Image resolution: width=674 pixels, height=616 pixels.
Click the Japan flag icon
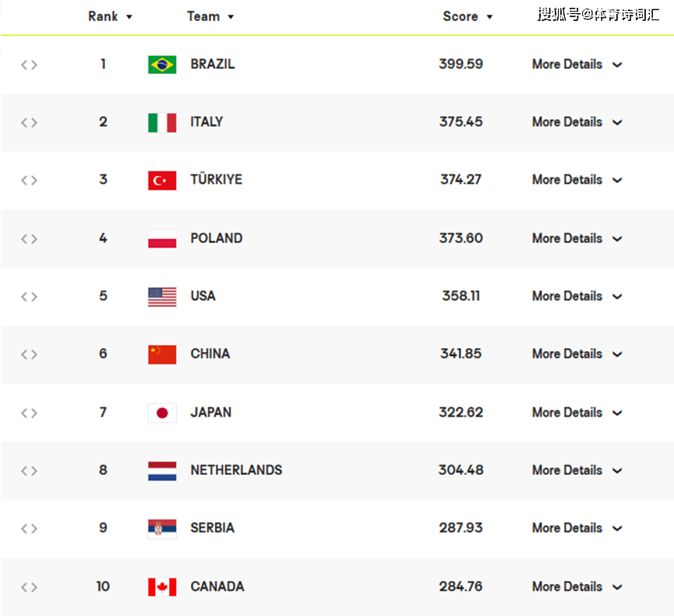coord(162,413)
